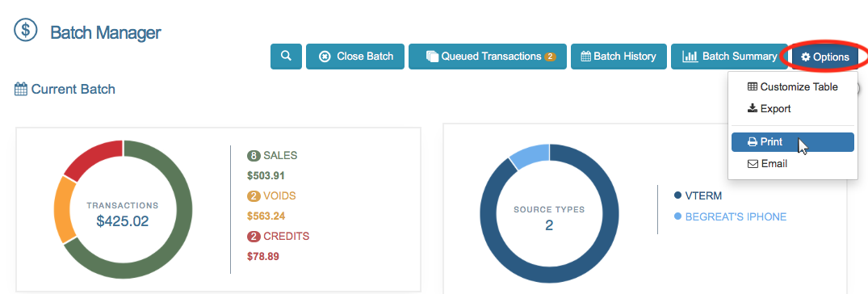The width and height of the screenshot is (868, 294).
Task: Click the envelope icon beside Email
Action: pyautogui.click(x=753, y=165)
